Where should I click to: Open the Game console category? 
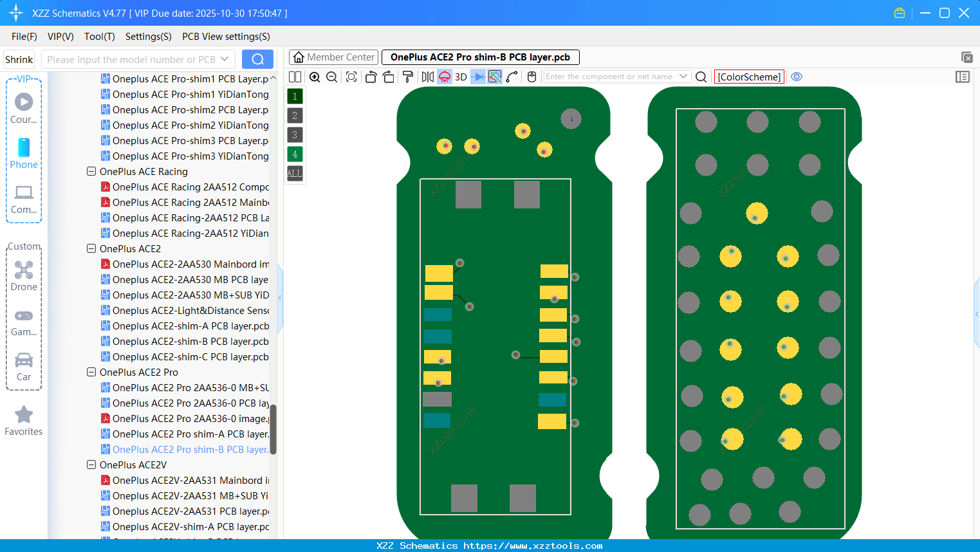click(24, 322)
